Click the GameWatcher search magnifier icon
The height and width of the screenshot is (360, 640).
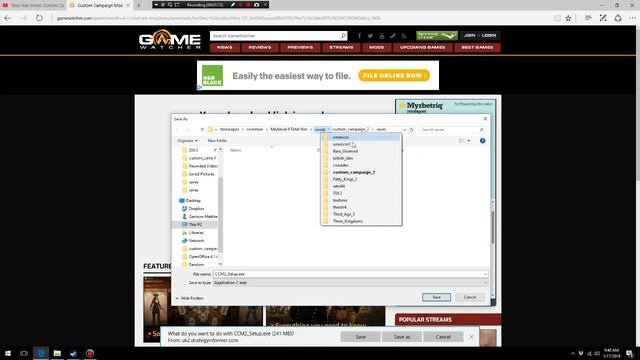343,36
